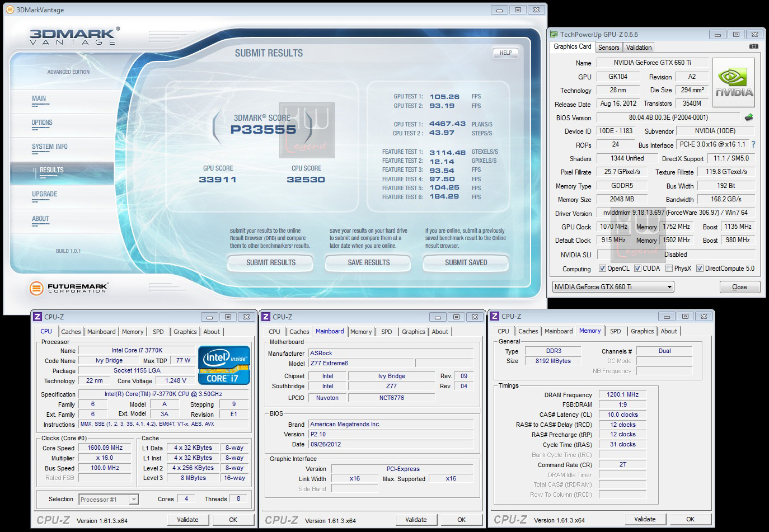The image size is (769, 532).
Task: Open SPD tab in left CPU-Z window
Action: pyautogui.click(x=158, y=332)
